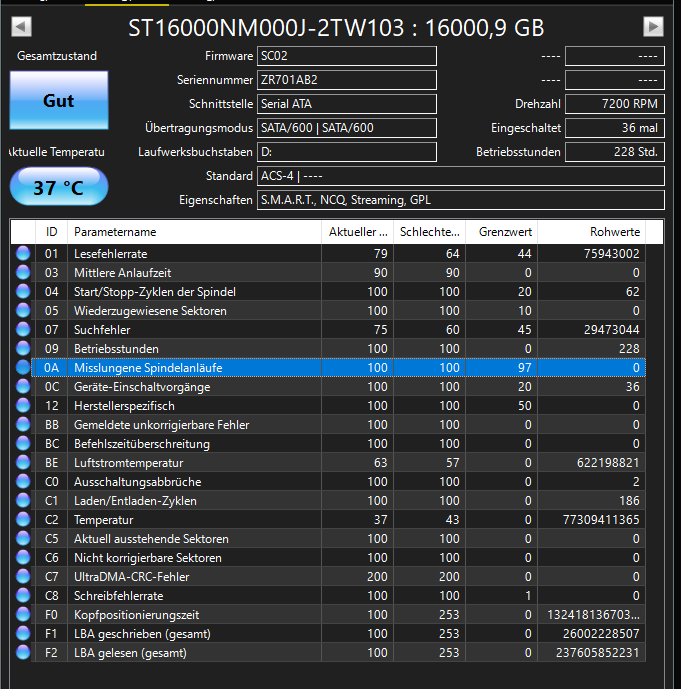Click status orb of Nicht korrigierbare Sektoren

click(23, 558)
